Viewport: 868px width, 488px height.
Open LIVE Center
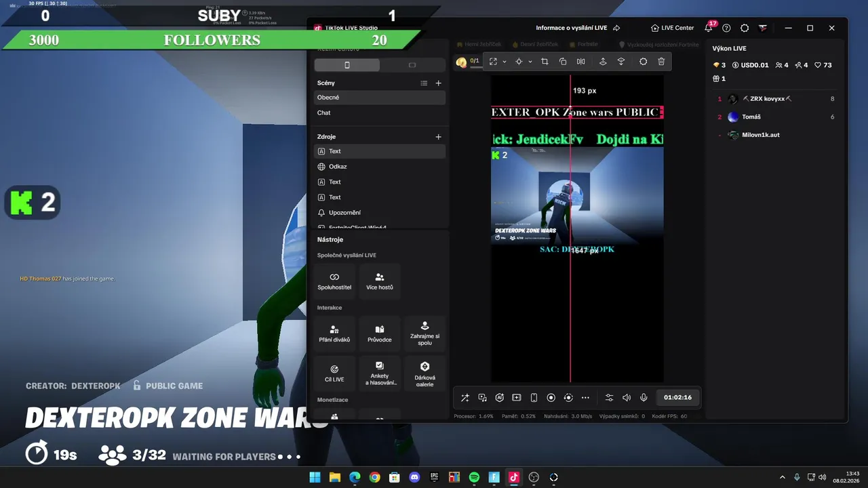[x=672, y=28]
